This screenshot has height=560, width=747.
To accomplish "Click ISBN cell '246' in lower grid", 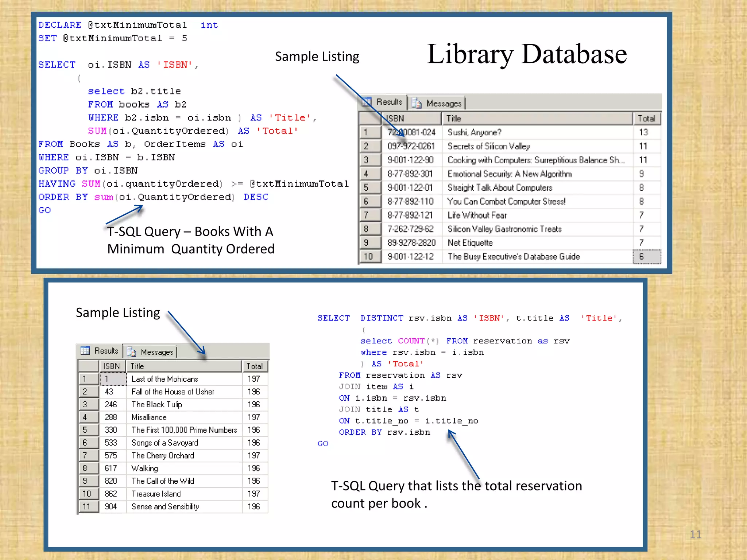I will [x=113, y=405].
